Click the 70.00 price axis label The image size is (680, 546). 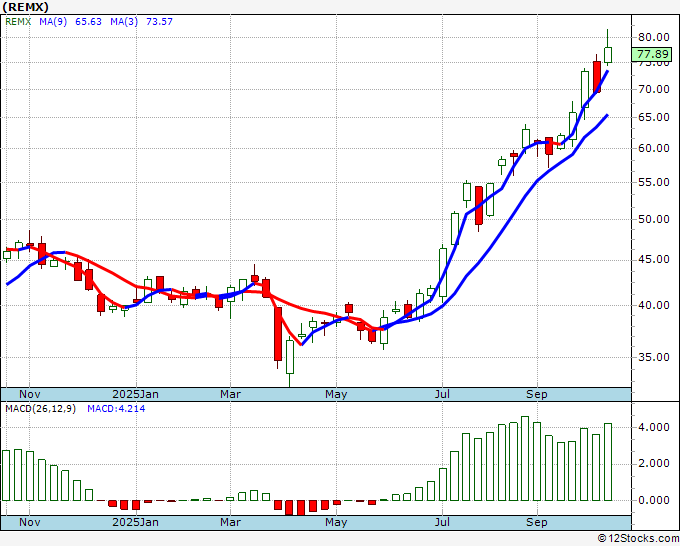(654, 89)
